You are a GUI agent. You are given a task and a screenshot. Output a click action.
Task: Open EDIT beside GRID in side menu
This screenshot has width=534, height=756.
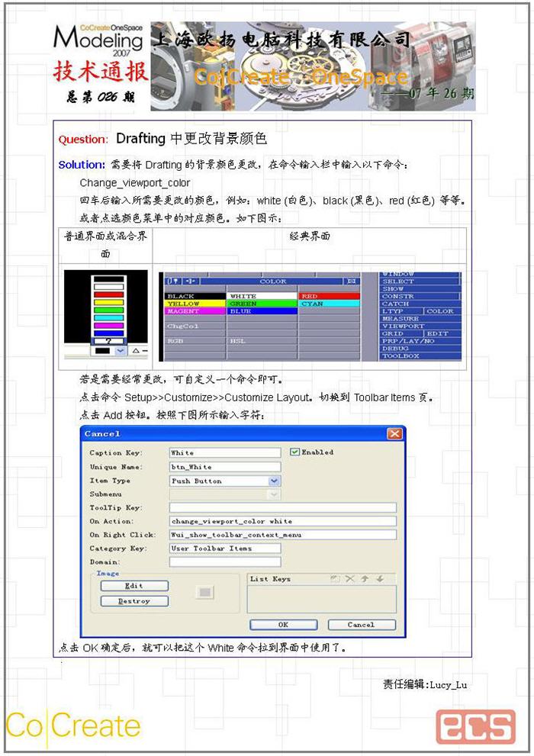click(442, 333)
